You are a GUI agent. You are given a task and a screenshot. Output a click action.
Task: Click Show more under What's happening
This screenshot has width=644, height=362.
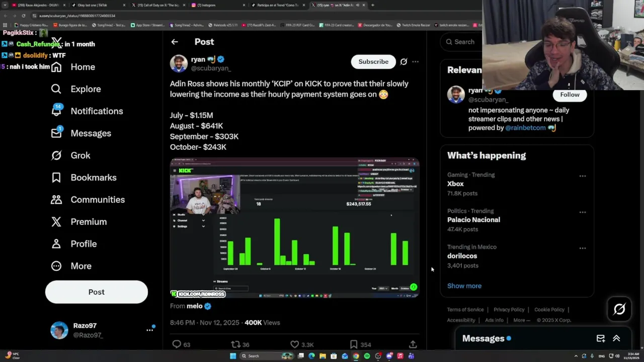pyautogui.click(x=464, y=286)
